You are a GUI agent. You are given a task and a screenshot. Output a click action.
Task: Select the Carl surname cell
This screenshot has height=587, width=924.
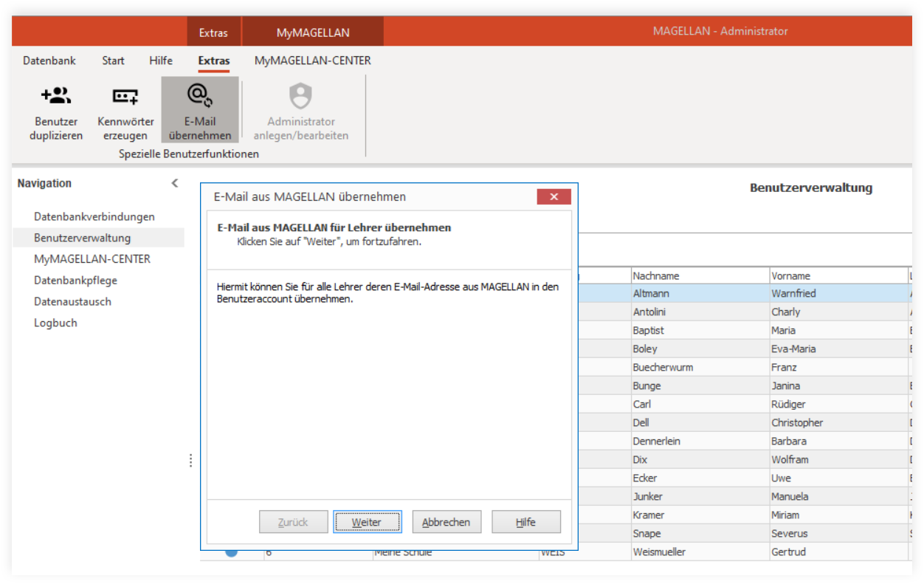[700, 404]
